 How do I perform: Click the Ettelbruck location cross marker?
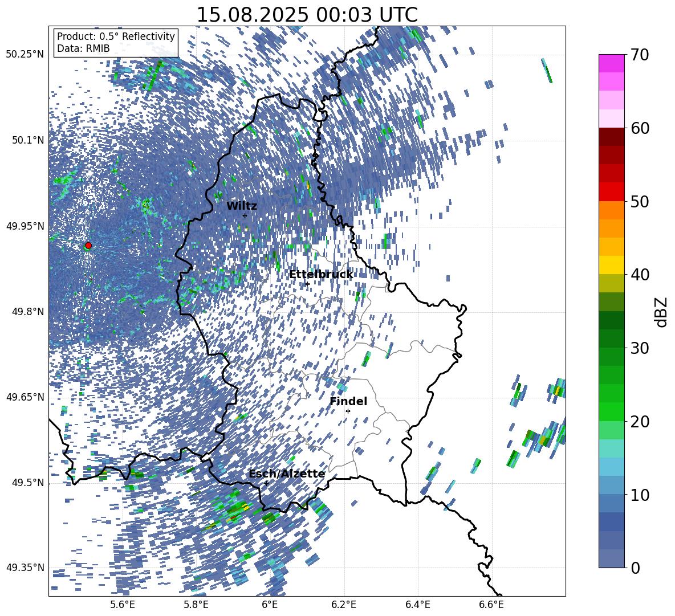point(307,284)
